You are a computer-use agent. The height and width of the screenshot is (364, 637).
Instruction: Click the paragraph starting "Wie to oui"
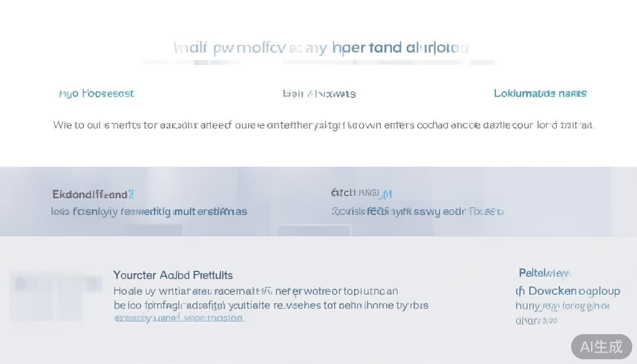pos(323,125)
